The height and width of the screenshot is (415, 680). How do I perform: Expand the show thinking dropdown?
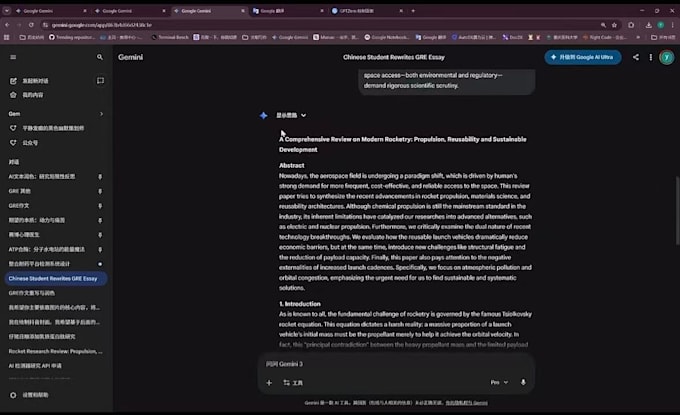click(x=291, y=115)
